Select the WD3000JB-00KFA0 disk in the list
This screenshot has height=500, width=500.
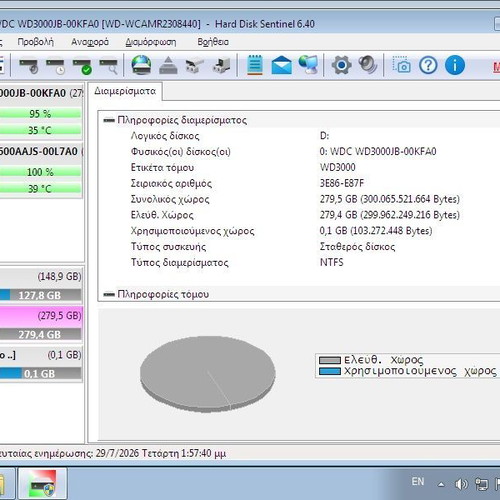41,93
